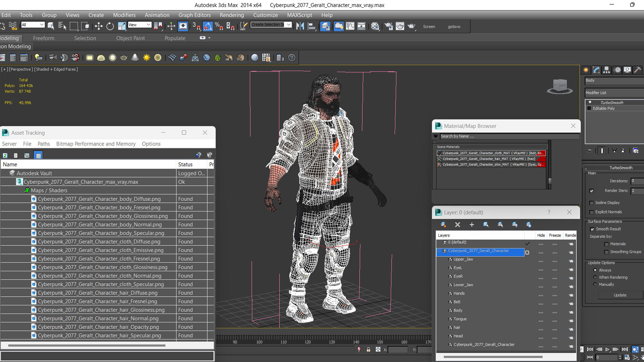Open the Modifiers menu
This screenshot has width=644, height=362.
pos(124,15)
